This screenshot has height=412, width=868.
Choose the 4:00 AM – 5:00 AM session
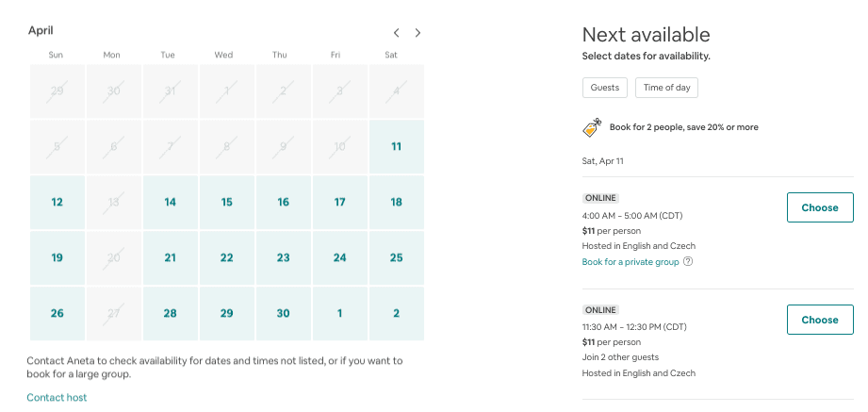[819, 207]
